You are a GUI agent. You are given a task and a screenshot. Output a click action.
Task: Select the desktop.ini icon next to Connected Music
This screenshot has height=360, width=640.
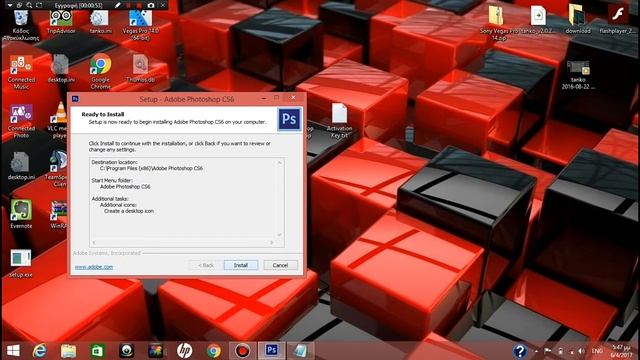(x=61, y=69)
